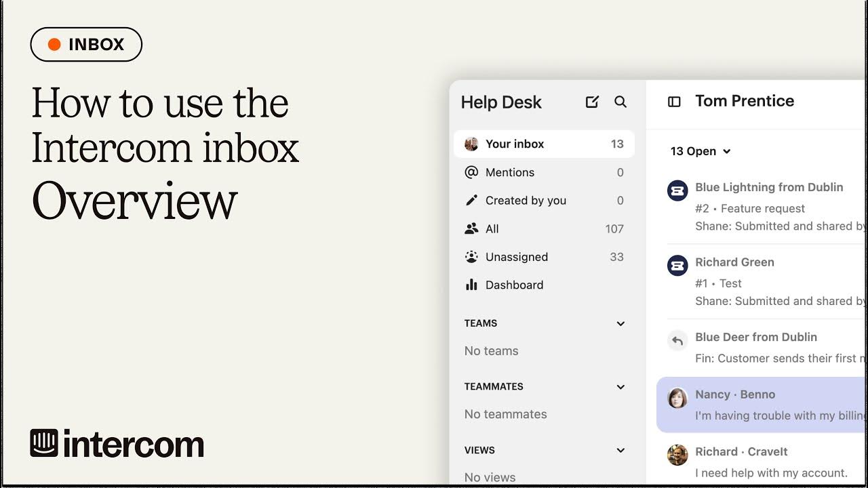Click the compose new conversation icon
The width and height of the screenshot is (868, 488).
592,102
